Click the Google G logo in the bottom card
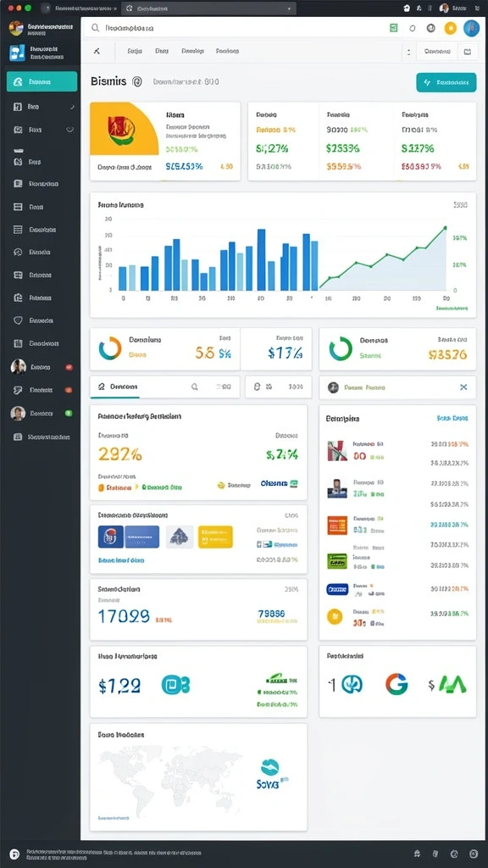The width and height of the screenshot is (488, 868). pyautogui.click(x=396, y=685)
